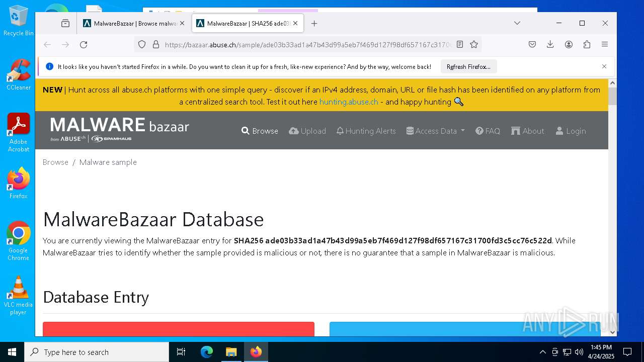Image resolution: width=644 pixels, height=362 pixels.
Task: Expand the Access Data dropdown
Action: pyautogui.click(x=436, y=131)
